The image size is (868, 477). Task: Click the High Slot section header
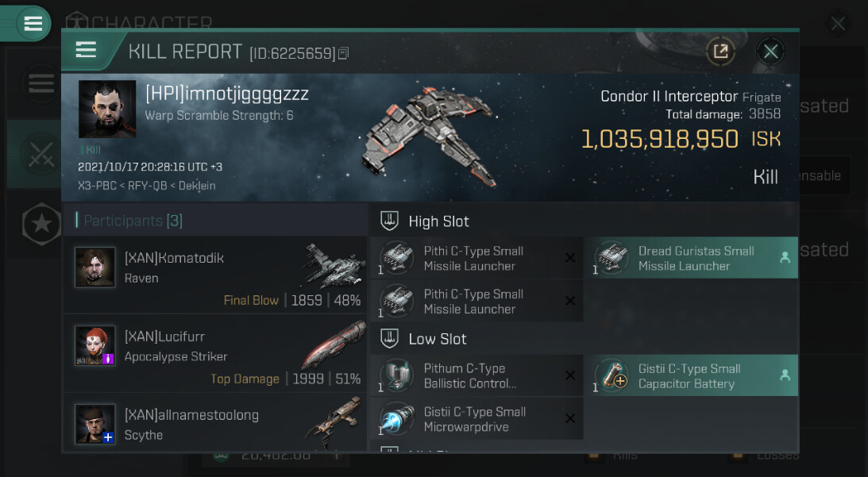[x=438, y=221]
